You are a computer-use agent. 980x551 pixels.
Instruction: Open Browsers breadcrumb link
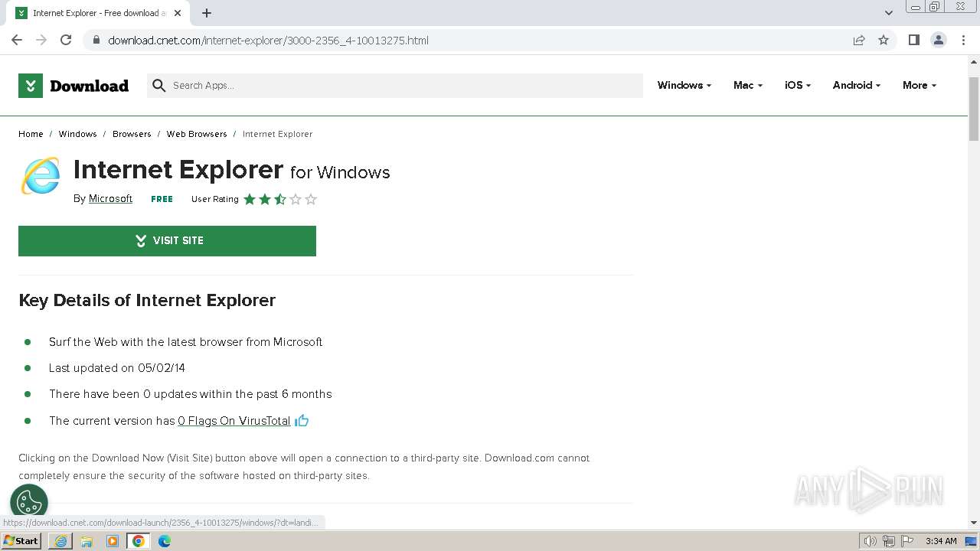pyautogui.click(x=132, y=134)
